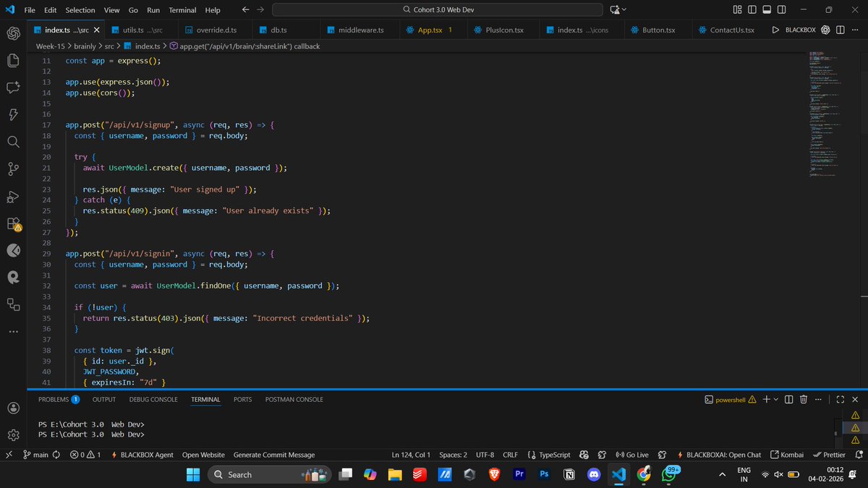The height and width of the screenshot is (488, 868).
Task: Open the Brave browser taskbar icon
Action: pos(493,474)
